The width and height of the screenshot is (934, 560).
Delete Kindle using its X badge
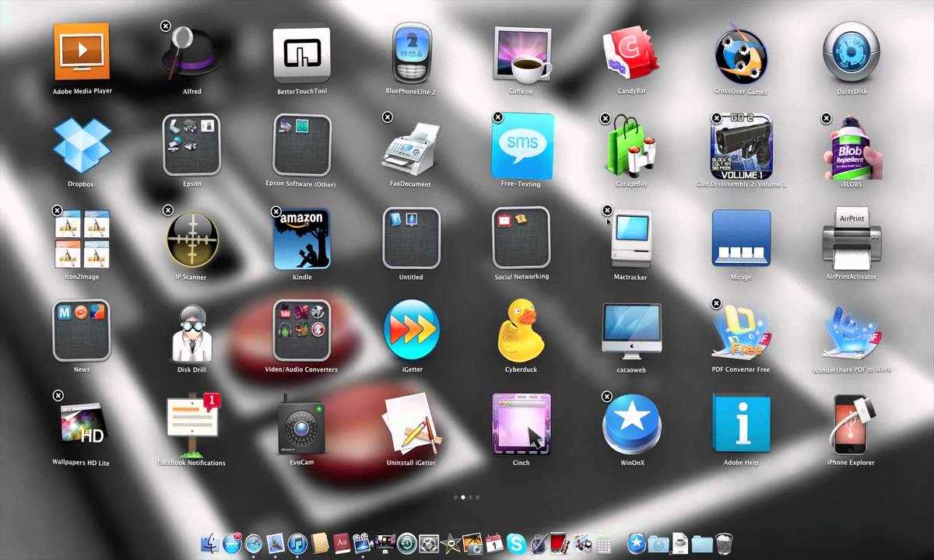(276, 212)
